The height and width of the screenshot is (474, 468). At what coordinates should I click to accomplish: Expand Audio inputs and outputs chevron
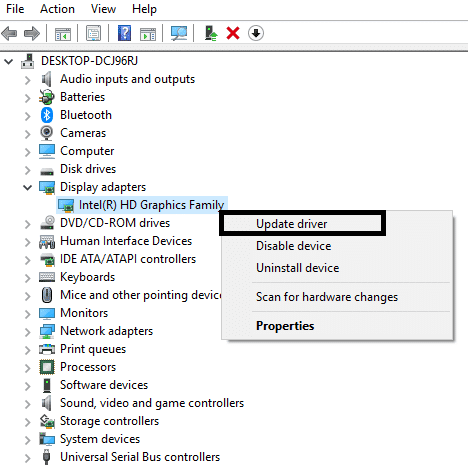pyautogui.click(x=27, y=80)
